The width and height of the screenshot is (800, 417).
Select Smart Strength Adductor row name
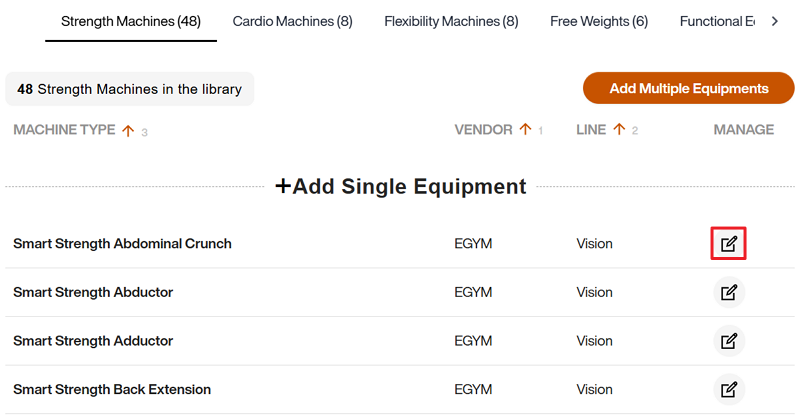pyautogui.click(x=93, y=341)
